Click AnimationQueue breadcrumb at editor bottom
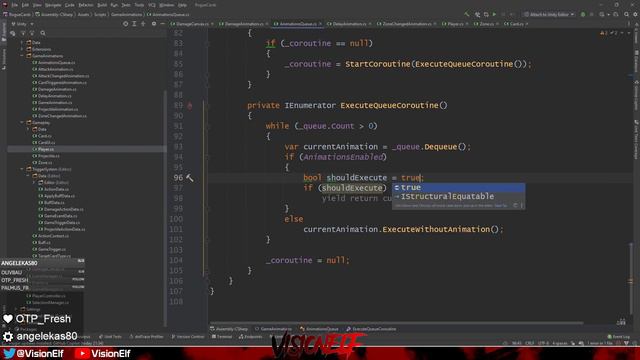640x360 pixels. (319, 329)
